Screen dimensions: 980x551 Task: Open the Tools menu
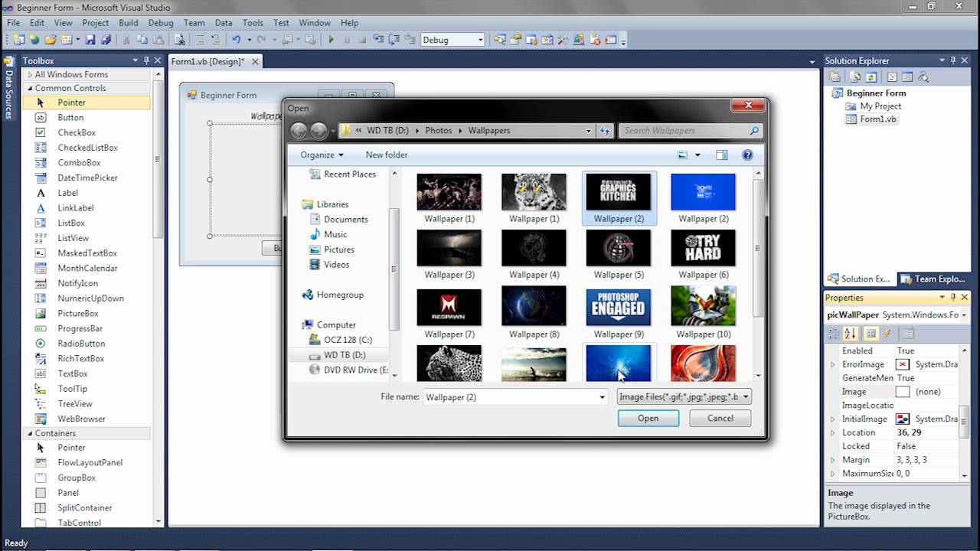[253, 23]
